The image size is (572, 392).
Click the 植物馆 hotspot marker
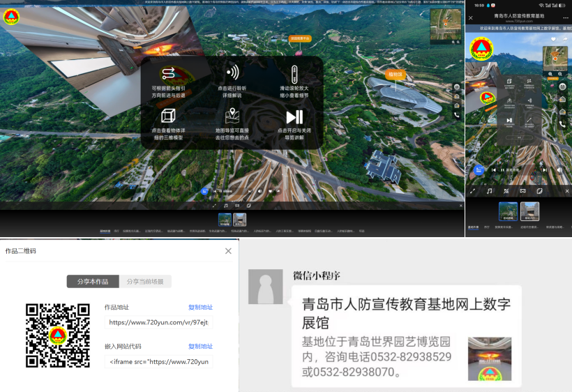click(395, 73)
